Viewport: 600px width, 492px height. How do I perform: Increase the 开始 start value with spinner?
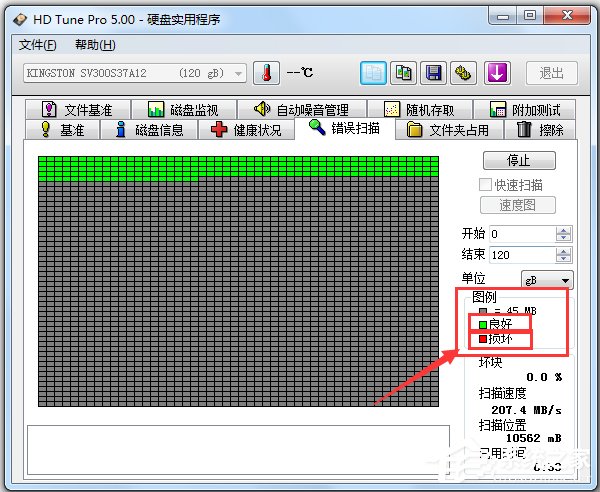pos(564,230)
